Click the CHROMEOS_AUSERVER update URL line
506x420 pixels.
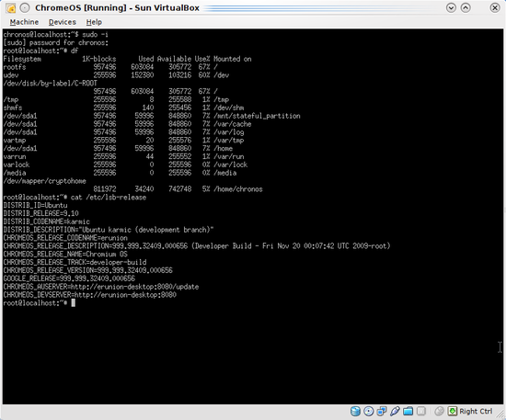(x=101, y=287)
